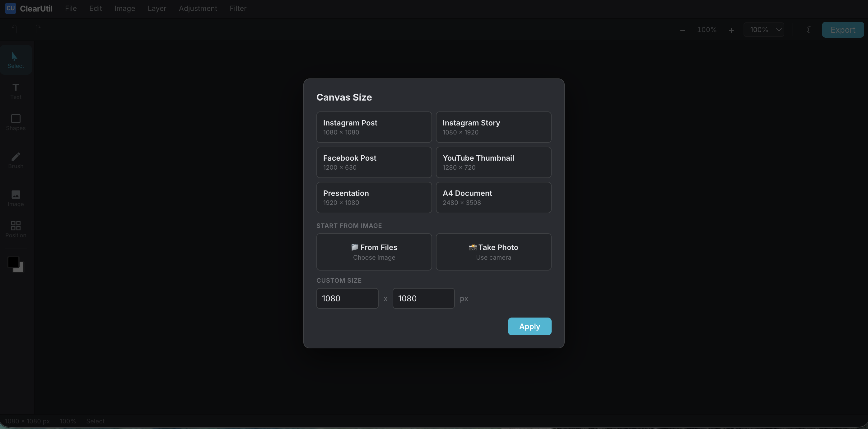
Task: Open the File menu
Action: tap(70, 8)
